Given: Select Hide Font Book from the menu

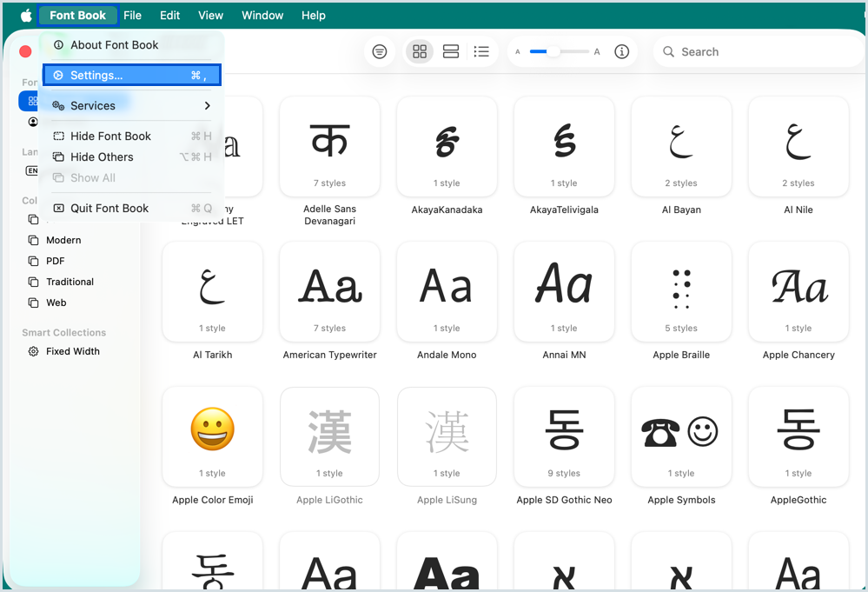Looking at the screenshot, I should click(x=109, y=136).
